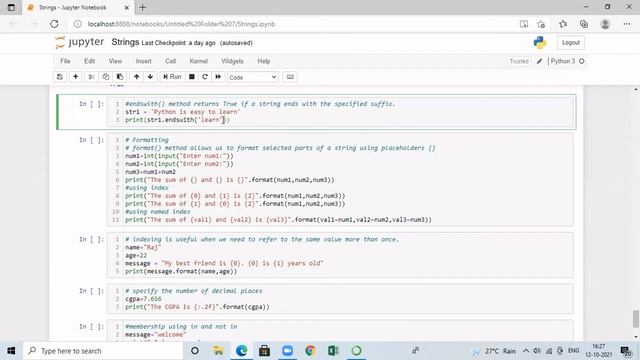Close the Strings Jupyter Notebook tab
640x360 pixels.
[127, 7]
